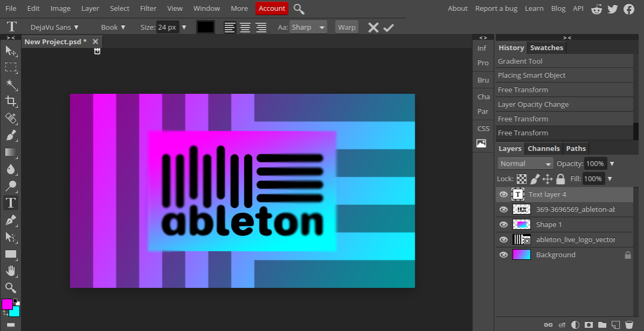This screenshot has height=331, width=644.
Task: Select the Rectangle Select tool
Action: [x=11, y=67]
